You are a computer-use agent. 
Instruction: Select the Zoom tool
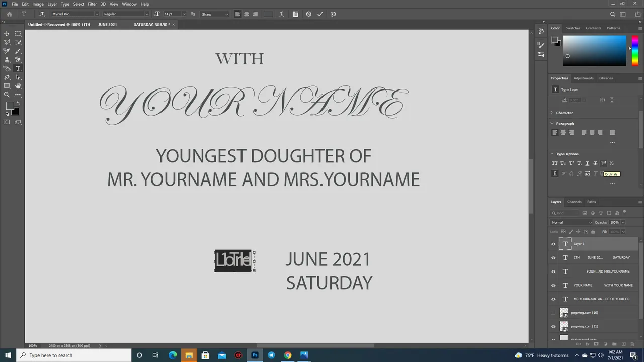(x=7, y=95)
